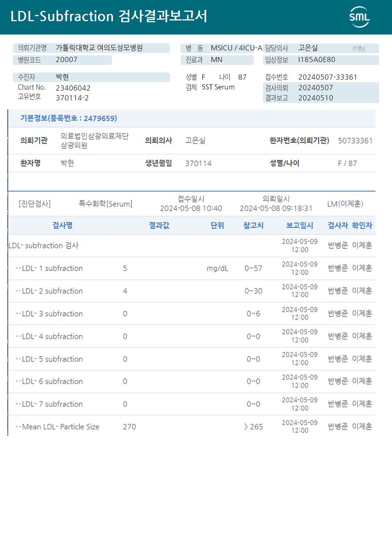Select request time '2024-05-08 09:18:31'
The image size is (392, 554).
pos(276,208)
